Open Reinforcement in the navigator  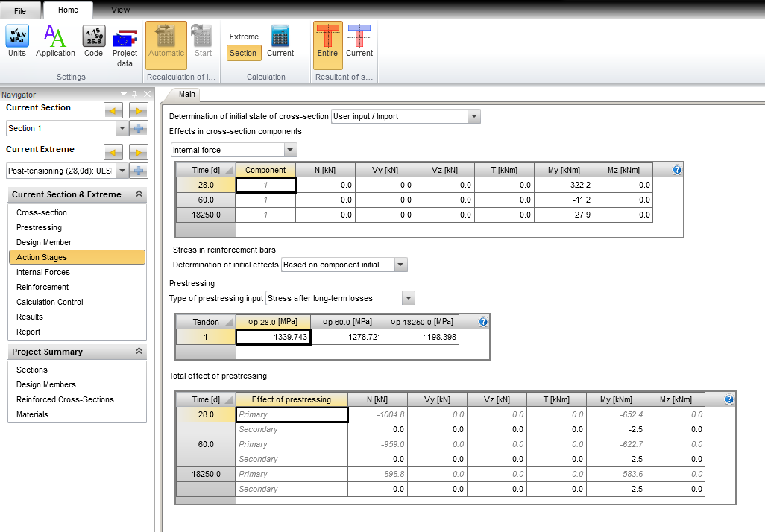coord(42,287)
